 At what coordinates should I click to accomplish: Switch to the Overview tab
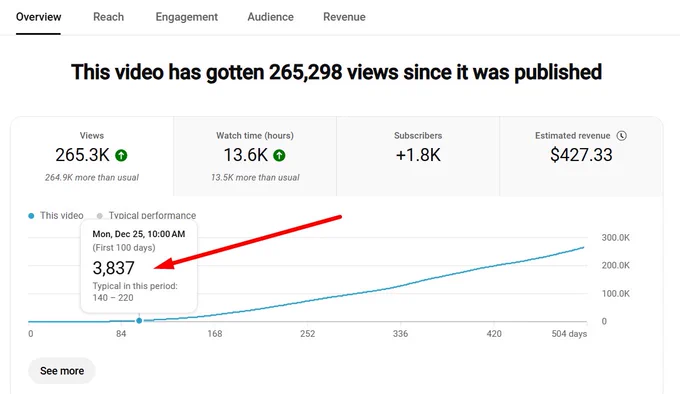(39, 17)
